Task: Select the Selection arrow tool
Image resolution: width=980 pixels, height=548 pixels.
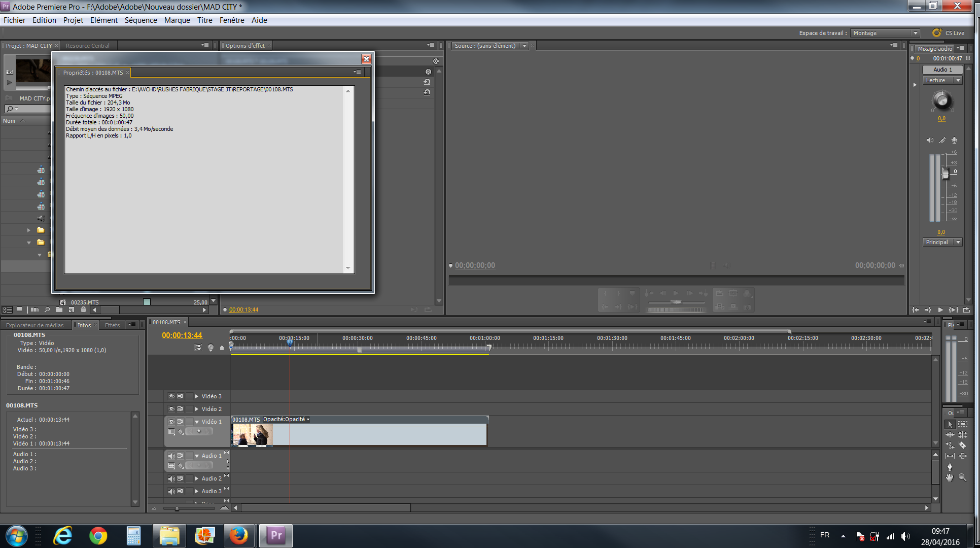Action: (950, 424)
